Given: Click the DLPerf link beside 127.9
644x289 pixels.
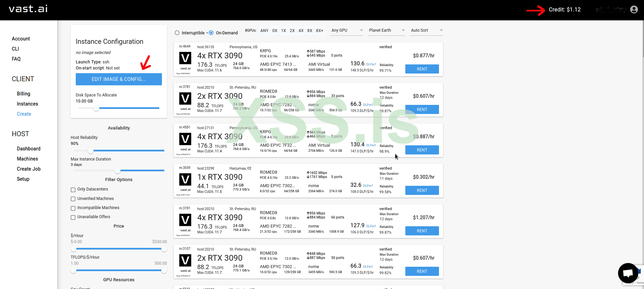Looking at the screenshot, I should (x=371, y=226).
